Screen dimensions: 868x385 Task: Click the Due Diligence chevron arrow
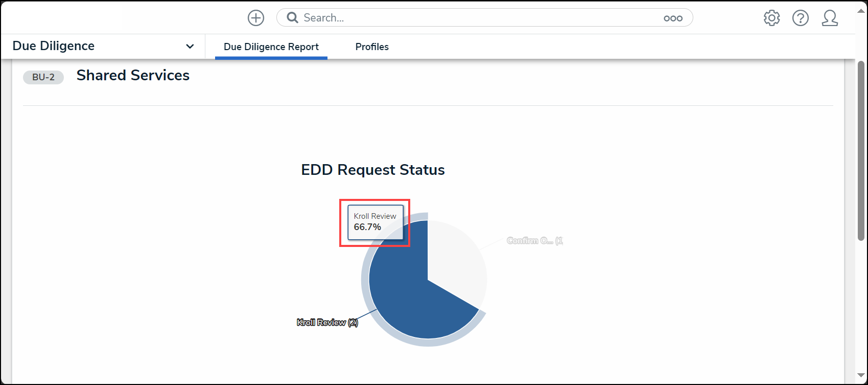click(190, 47)
